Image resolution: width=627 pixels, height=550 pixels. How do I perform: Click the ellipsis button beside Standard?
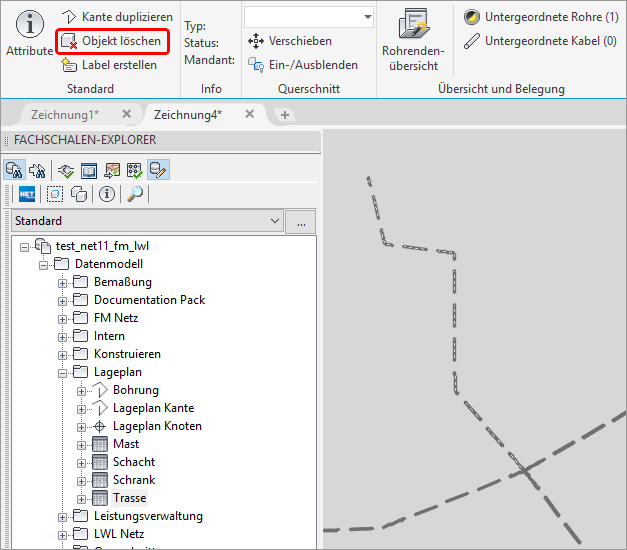[x=301, y=222]
